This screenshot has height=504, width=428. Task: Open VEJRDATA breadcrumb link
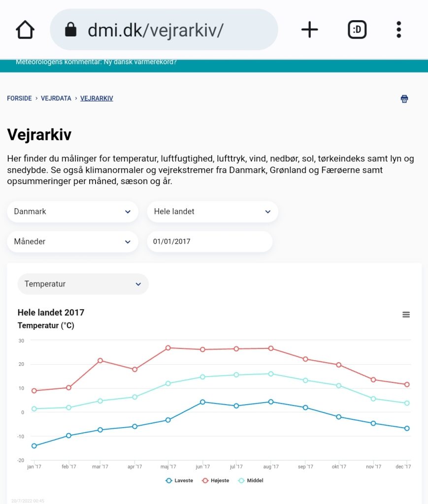point(56,98)
